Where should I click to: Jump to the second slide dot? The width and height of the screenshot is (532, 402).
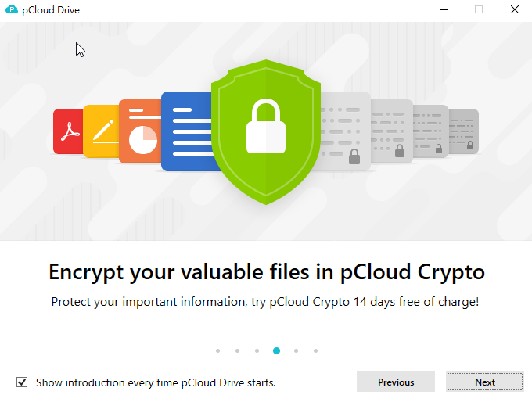pyautogui.click(x=237, y=351)
